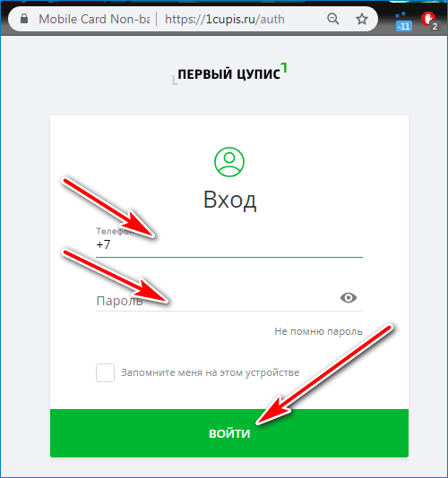Click the 'Запомните меня на этом устройстве' label

pyautogui.click(x=211, y=372)
